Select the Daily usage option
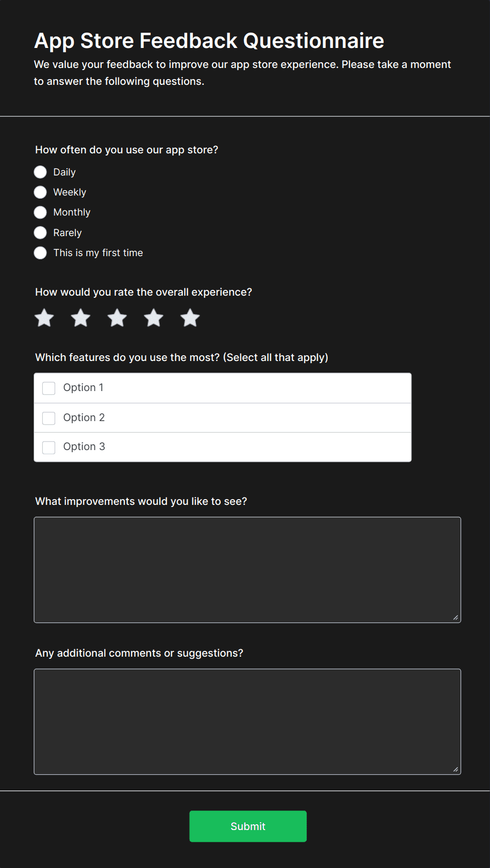490x868 pixels. pyautogui.click(x=41, y=172)
